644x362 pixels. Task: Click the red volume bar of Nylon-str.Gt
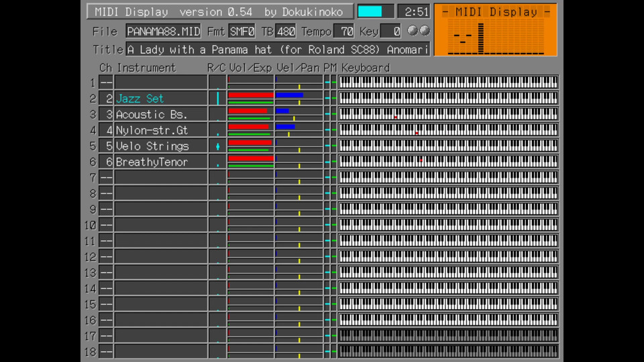248,127
